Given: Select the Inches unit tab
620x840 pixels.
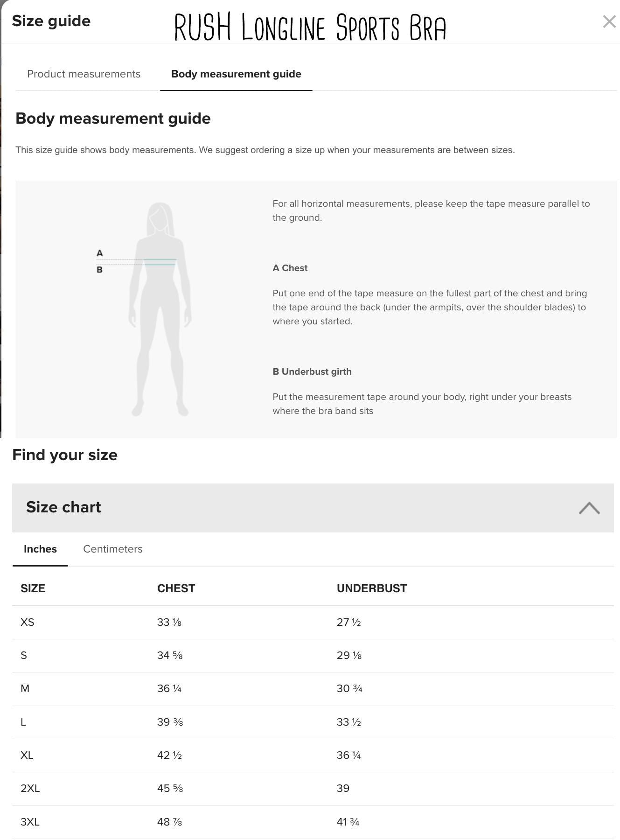Looking at the screenshot, I should pos(40,549).
